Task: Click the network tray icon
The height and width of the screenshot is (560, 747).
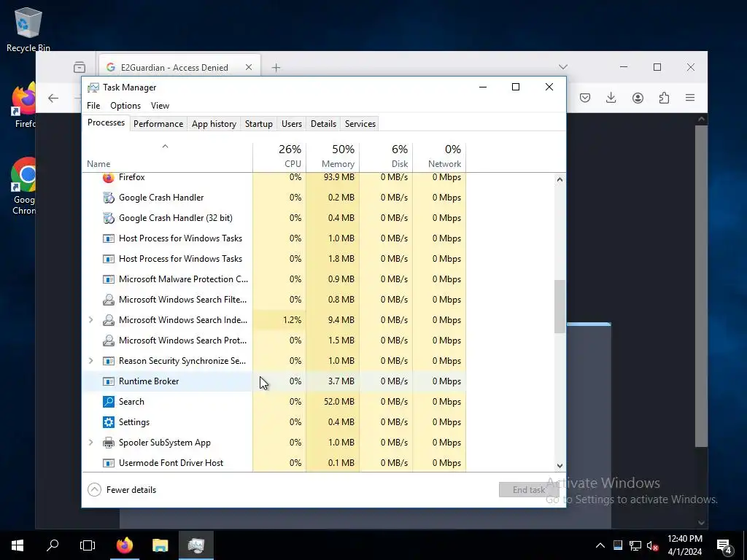Action: click(x=635, y=545)
